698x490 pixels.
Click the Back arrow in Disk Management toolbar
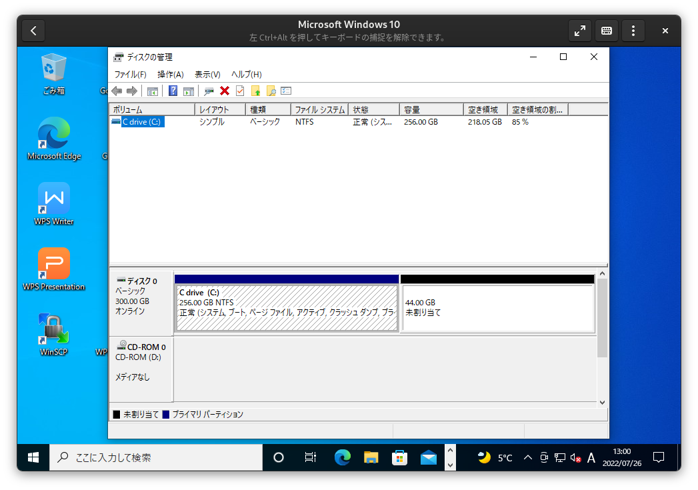[117, 91]
